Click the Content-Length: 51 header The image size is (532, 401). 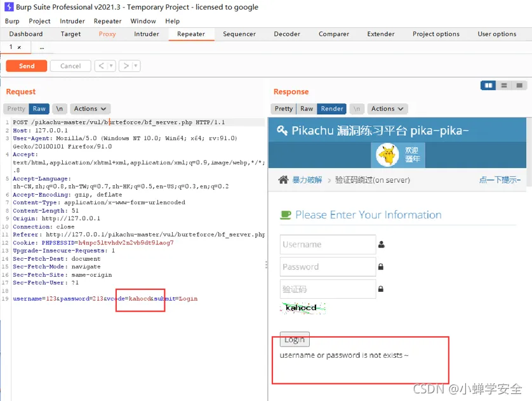point(46,211)
